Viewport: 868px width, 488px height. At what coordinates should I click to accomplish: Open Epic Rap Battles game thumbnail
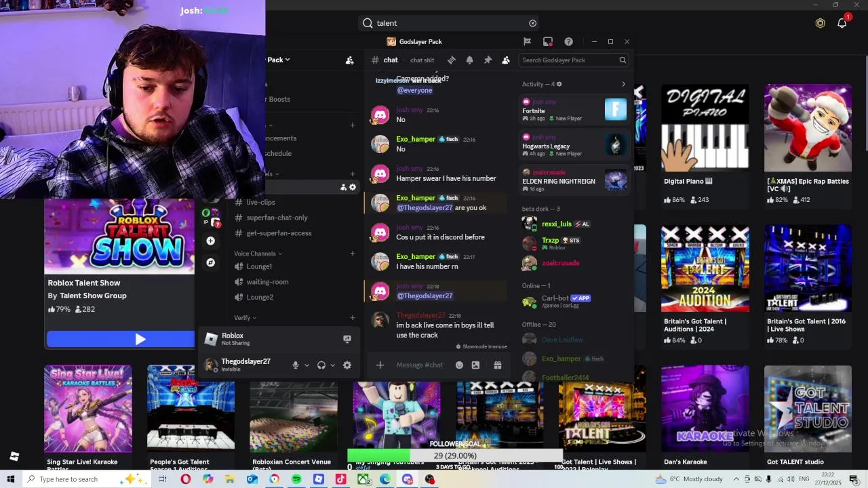(x=808, y=127)
